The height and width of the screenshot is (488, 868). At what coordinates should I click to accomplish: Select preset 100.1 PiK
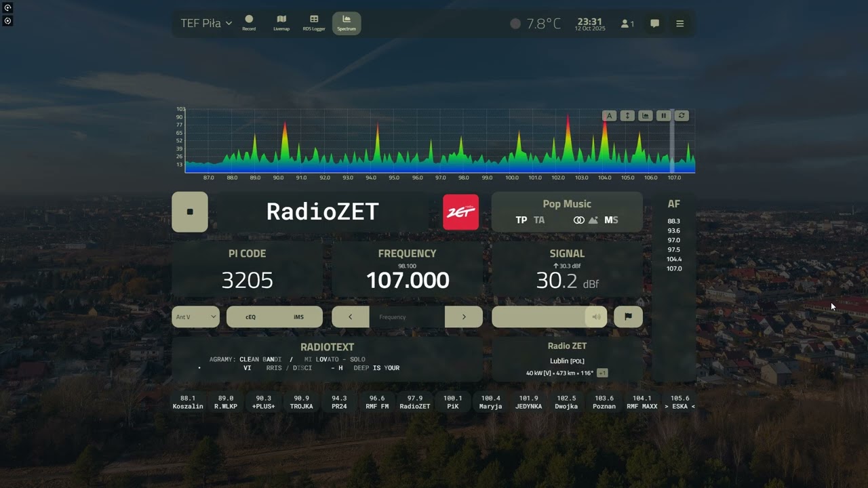pyautogui.click(x=452, y=403)
